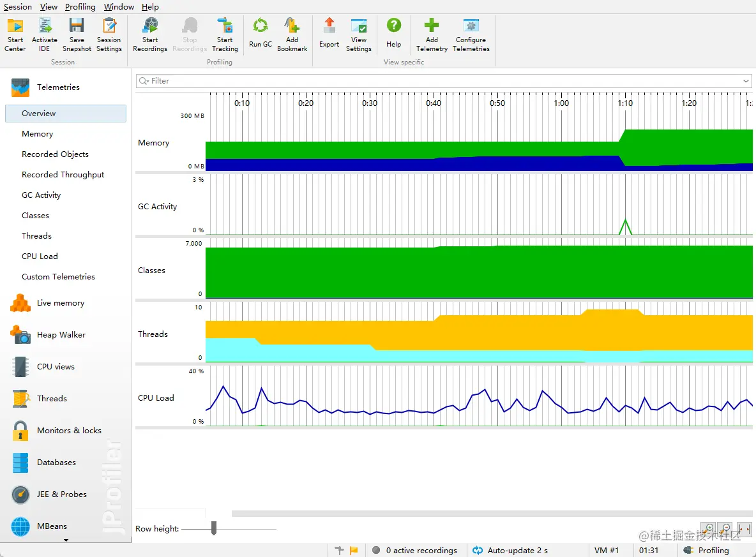Toggle the Auto-update 2 s status item
The height and width of the screenshot is (557, 756).
(x=510, y=550)
